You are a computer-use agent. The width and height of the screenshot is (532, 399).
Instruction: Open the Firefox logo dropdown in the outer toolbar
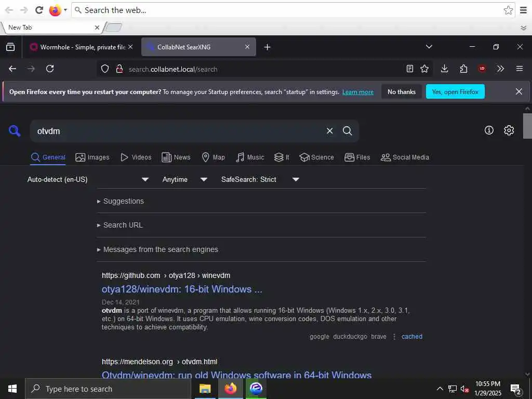click(65, 10)
